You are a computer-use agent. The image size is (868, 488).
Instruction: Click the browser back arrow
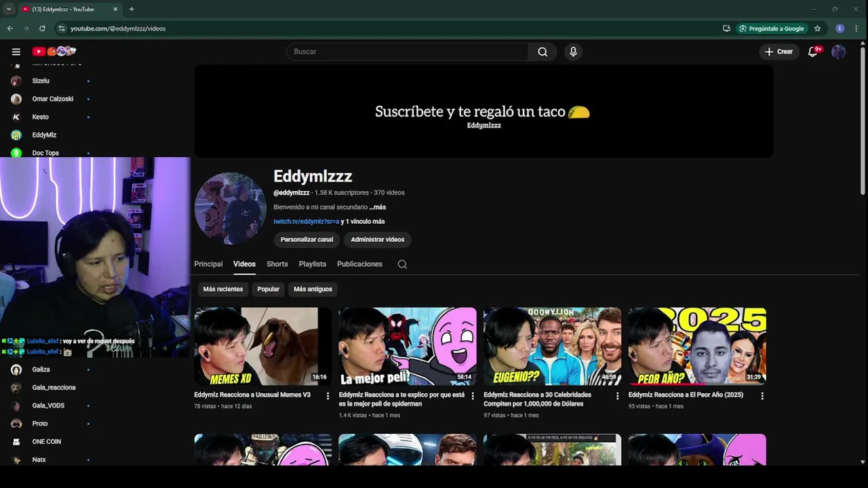pos(9,28)
